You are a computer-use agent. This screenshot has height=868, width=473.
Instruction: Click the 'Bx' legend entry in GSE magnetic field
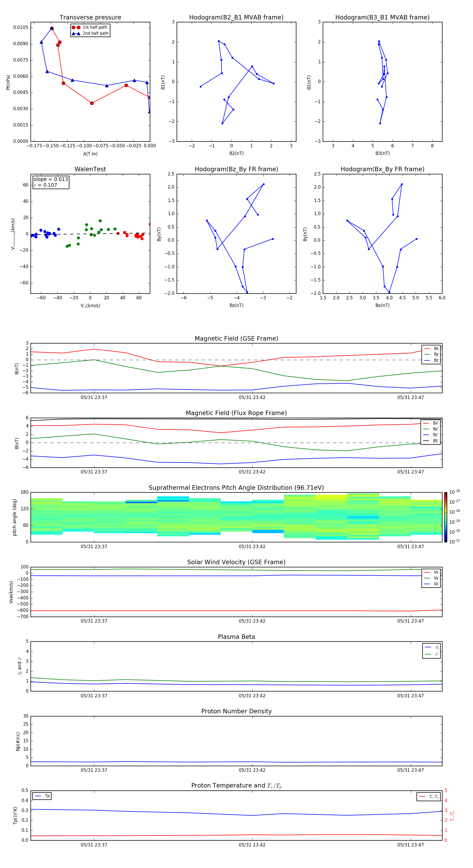(x=431, y=349)
